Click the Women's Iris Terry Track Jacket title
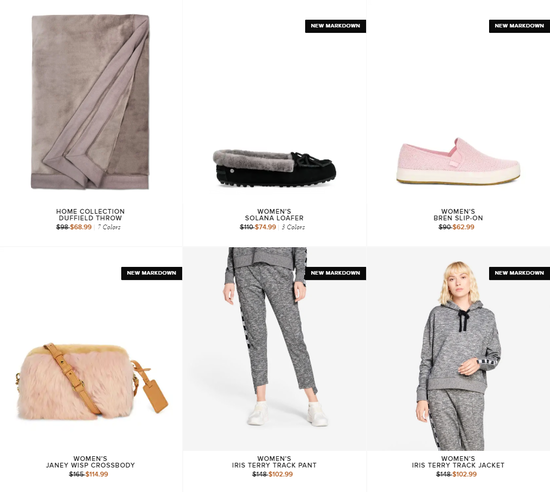 [458, 462]
